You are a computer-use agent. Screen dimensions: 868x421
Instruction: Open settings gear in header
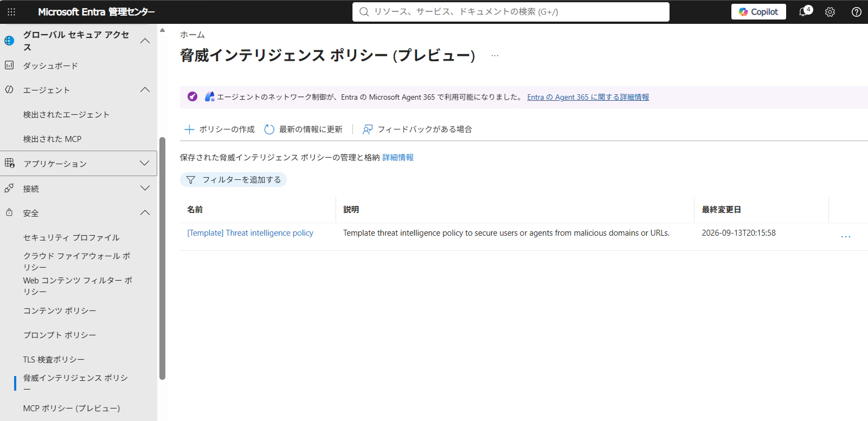[x=830, y=12]
